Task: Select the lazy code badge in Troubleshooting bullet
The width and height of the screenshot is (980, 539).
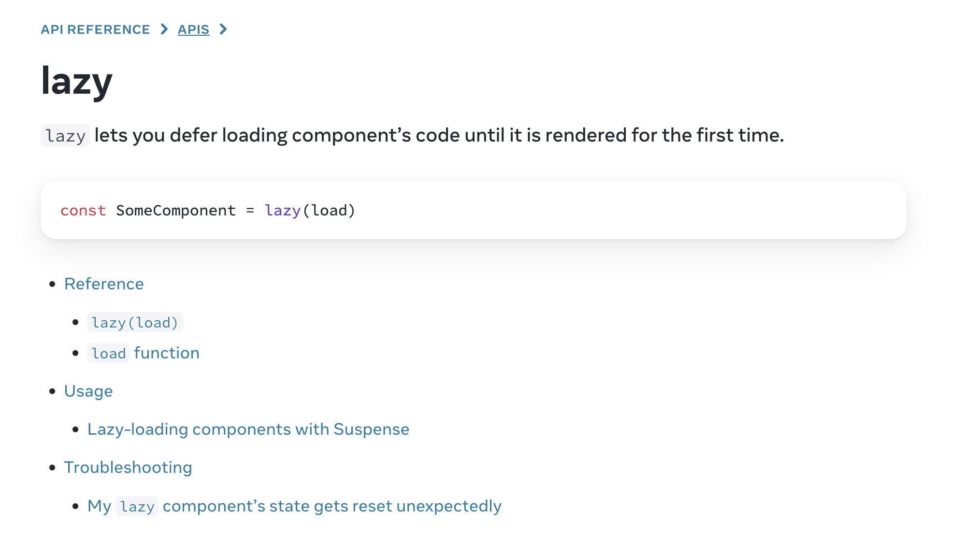Action: (x=137, y=506)
